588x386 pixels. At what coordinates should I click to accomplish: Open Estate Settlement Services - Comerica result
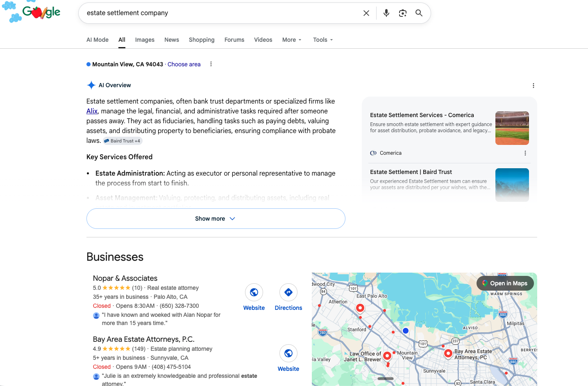[x=422, y=115]
